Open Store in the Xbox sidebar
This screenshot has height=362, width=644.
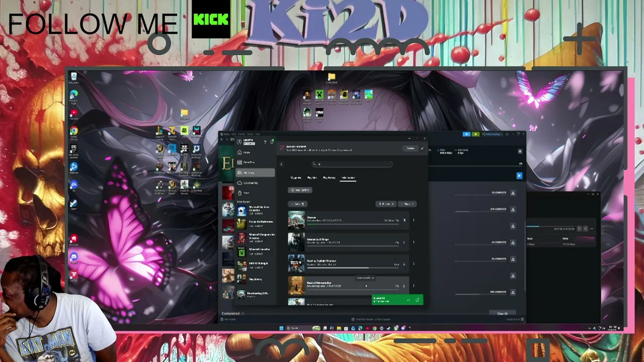[x=256, y=193]
